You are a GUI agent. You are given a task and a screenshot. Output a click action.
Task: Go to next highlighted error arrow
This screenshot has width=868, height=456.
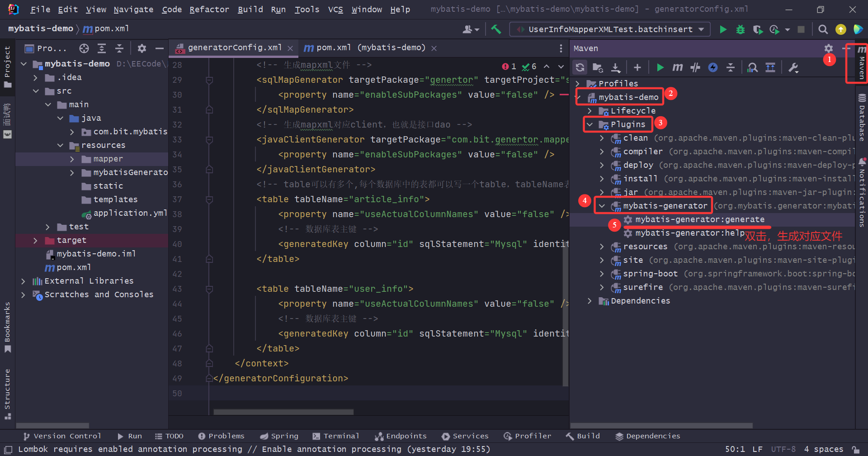(x=561, y=66)
